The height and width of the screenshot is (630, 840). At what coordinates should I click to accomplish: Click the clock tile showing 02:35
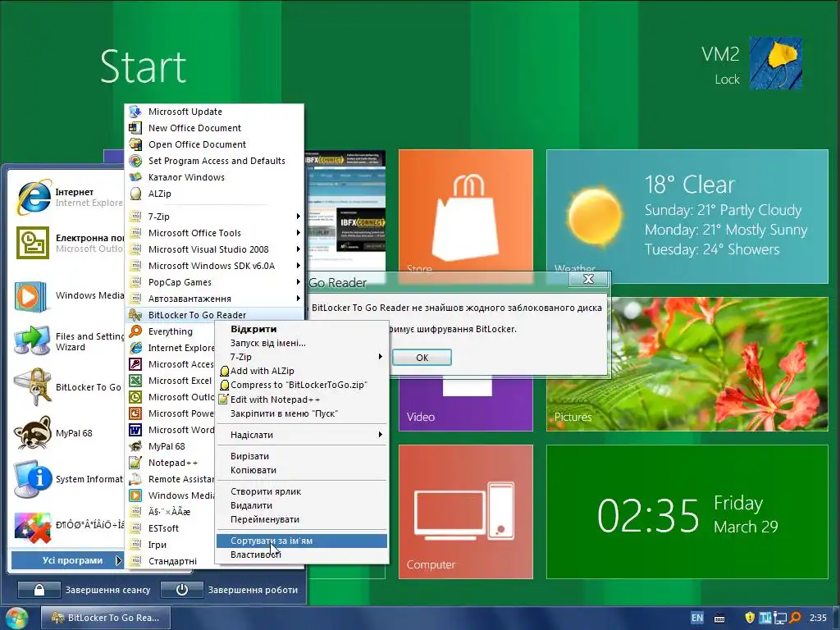pos(687,512)
